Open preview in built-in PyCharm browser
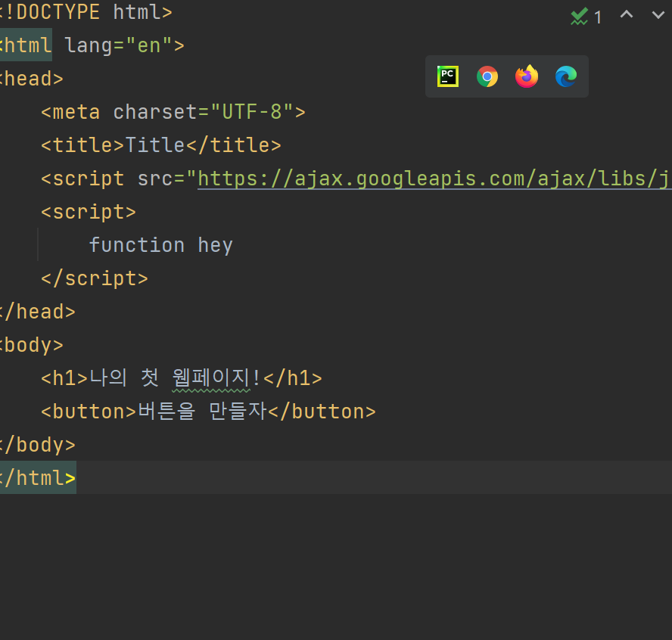 pos(448,76)
